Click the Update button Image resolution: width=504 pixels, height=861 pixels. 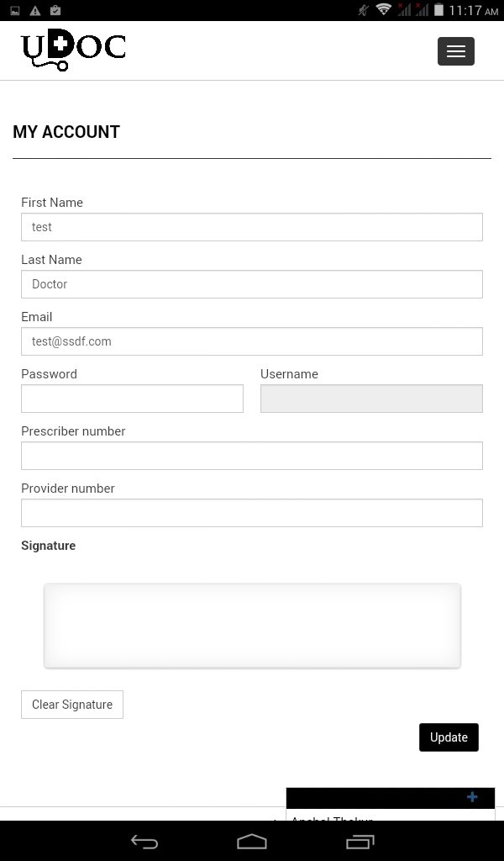click(x=449, y=737)
